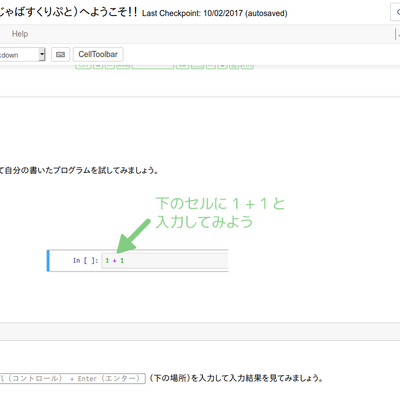Open the Help menu
This screenshot has height=400, width=400.
pos(20,34)
